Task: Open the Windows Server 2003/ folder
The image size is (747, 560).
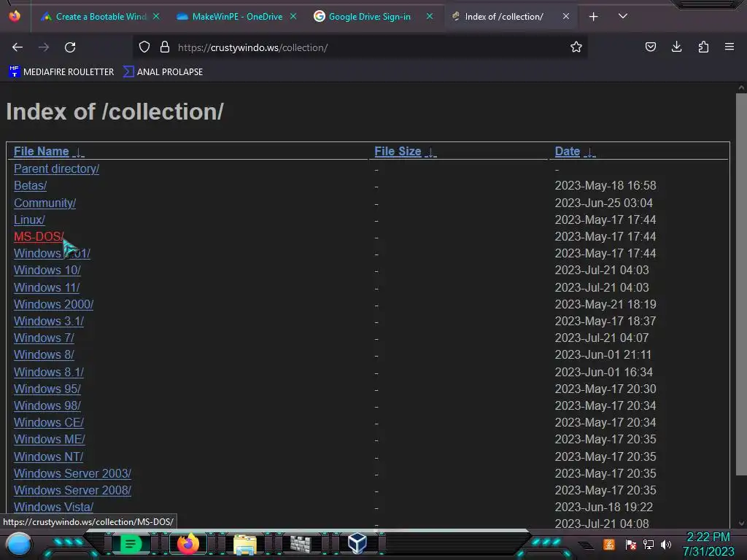Action: click(x=72, y=474)
